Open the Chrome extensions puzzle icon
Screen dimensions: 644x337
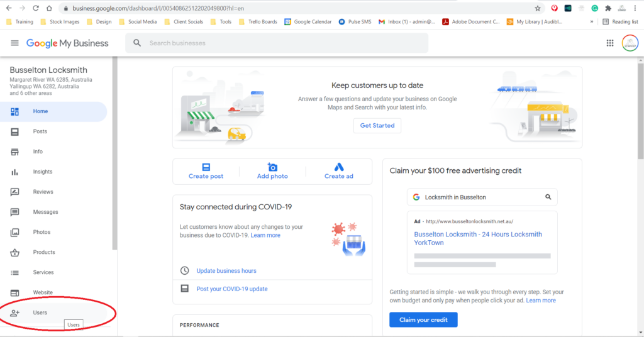[608, 8]
